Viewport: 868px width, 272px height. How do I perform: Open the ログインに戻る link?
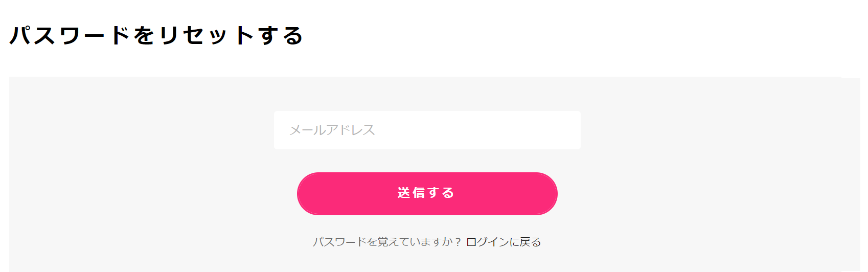[x=504, y=242]
